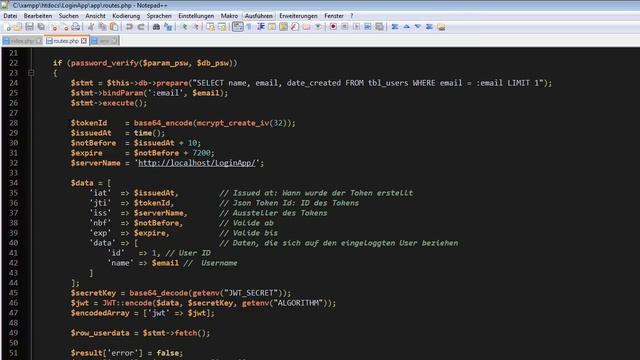Click the blue down-arrow plugin icon
This screenshot has width=640, height=360.
418,27
